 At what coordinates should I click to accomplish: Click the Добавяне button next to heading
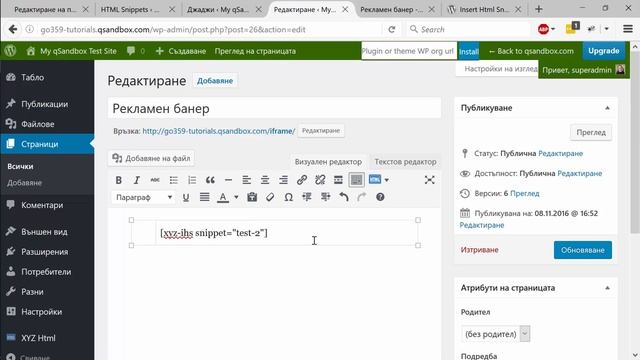coord(215,81)
